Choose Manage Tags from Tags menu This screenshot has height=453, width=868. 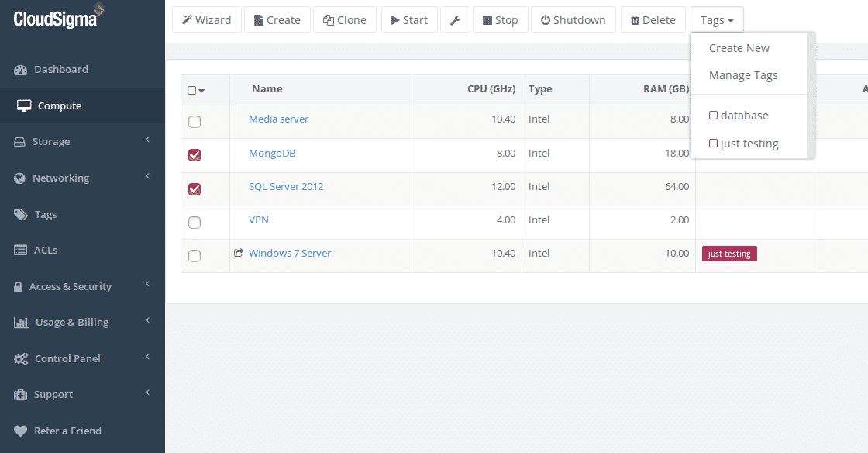743,75
